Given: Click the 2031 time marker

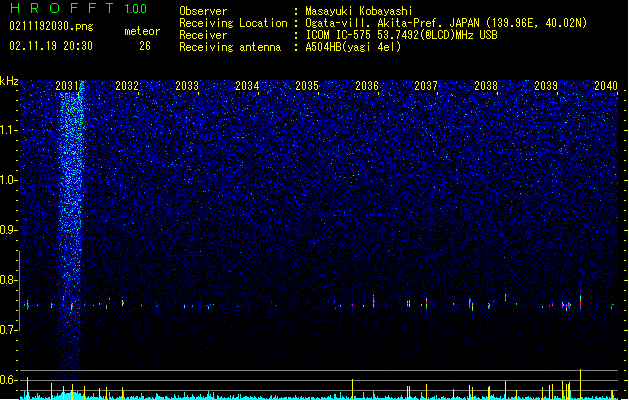Looking at the screenshot, I should 67,86.
